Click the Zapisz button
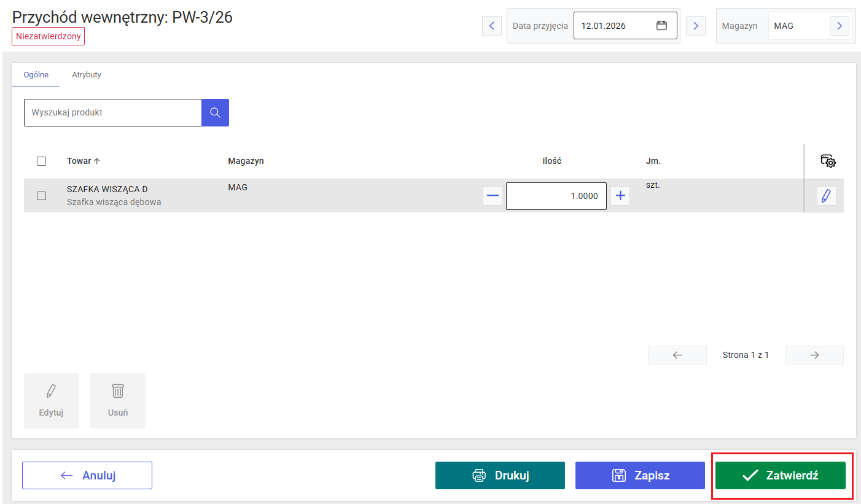This screenshot has width=861, height=504. tap(640, 476)
